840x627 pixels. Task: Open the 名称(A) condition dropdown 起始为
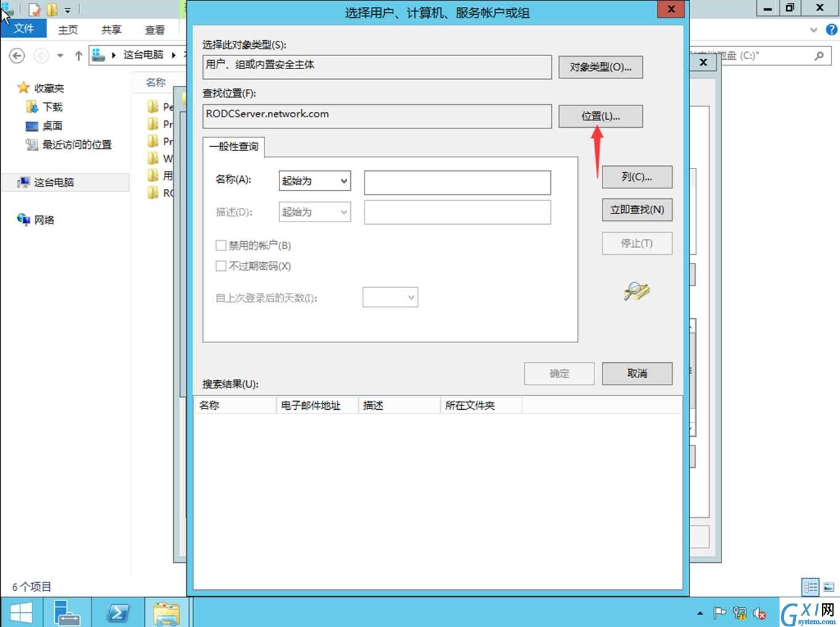point(315,181)
